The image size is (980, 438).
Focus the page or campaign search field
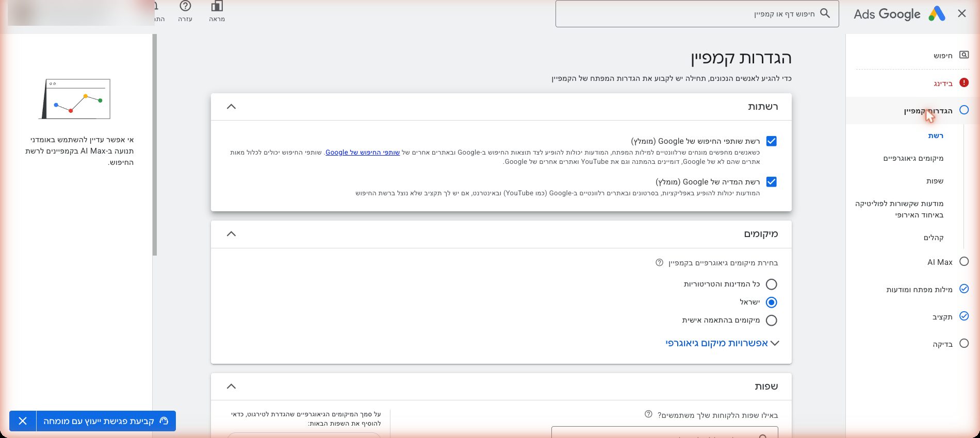tap(697, 13)
